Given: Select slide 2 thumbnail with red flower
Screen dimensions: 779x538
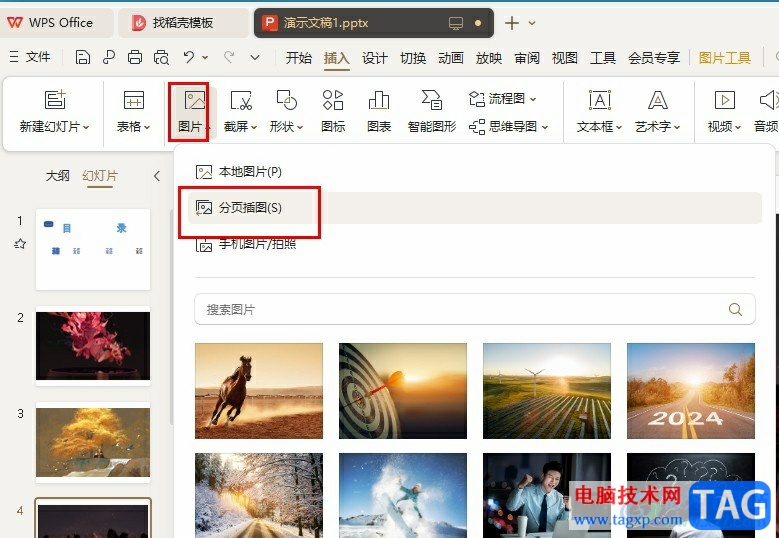Looking at the screenshot, I should [93, 346].
